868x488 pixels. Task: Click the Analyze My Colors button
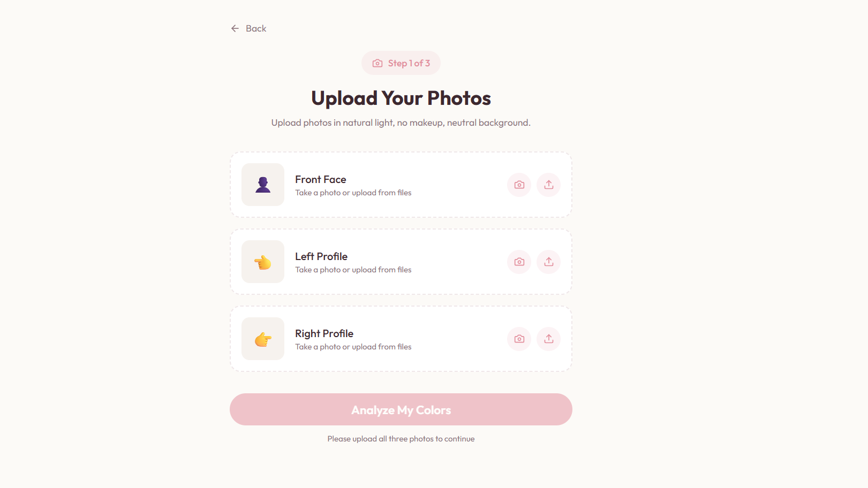(x=401, y=409)
